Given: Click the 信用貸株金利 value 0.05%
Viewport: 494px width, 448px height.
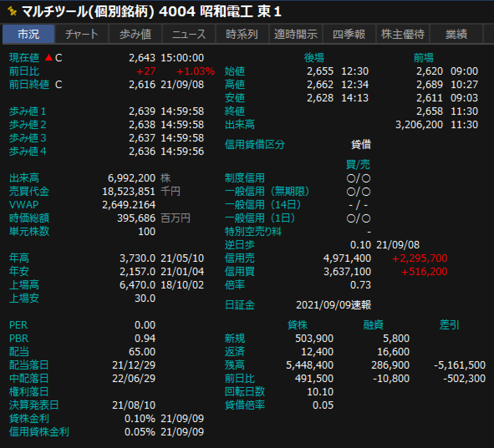Looking at the screenshot, I should [140, 432].
